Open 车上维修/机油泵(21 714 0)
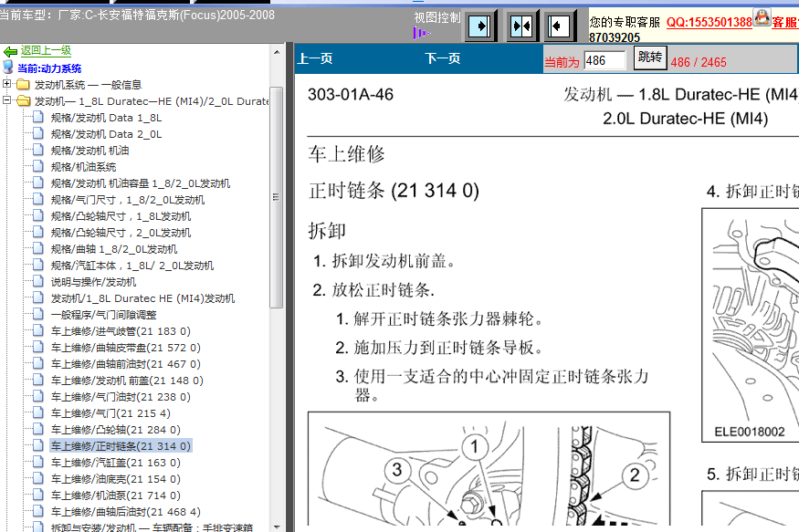 tap(115, 495)
